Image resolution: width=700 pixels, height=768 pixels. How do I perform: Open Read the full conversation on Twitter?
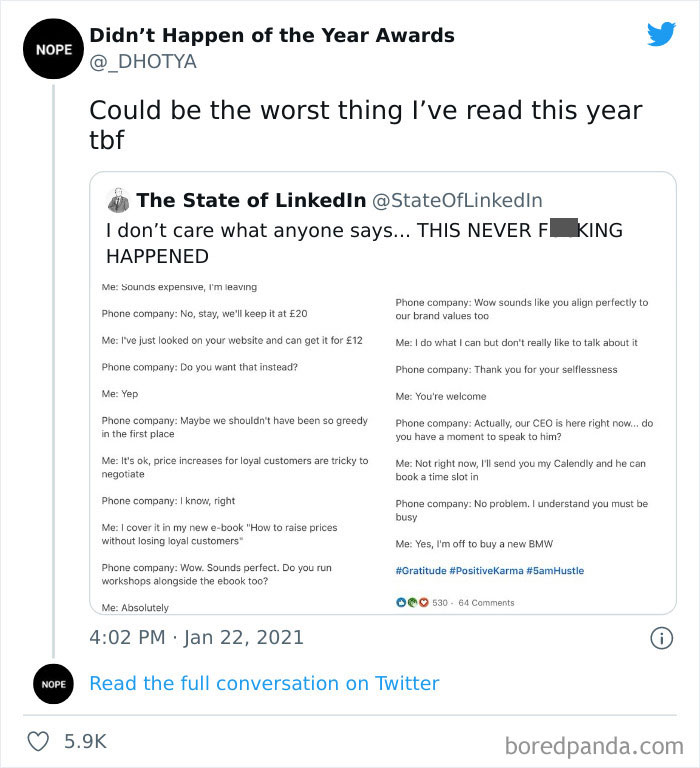(264, 684)
